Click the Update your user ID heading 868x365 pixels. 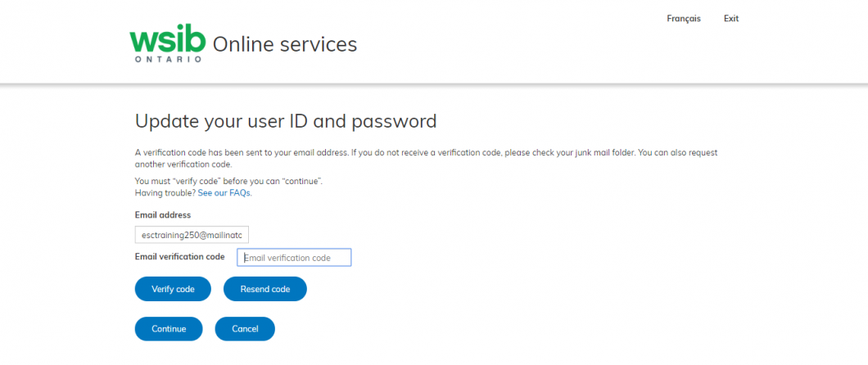click(286, 122)
